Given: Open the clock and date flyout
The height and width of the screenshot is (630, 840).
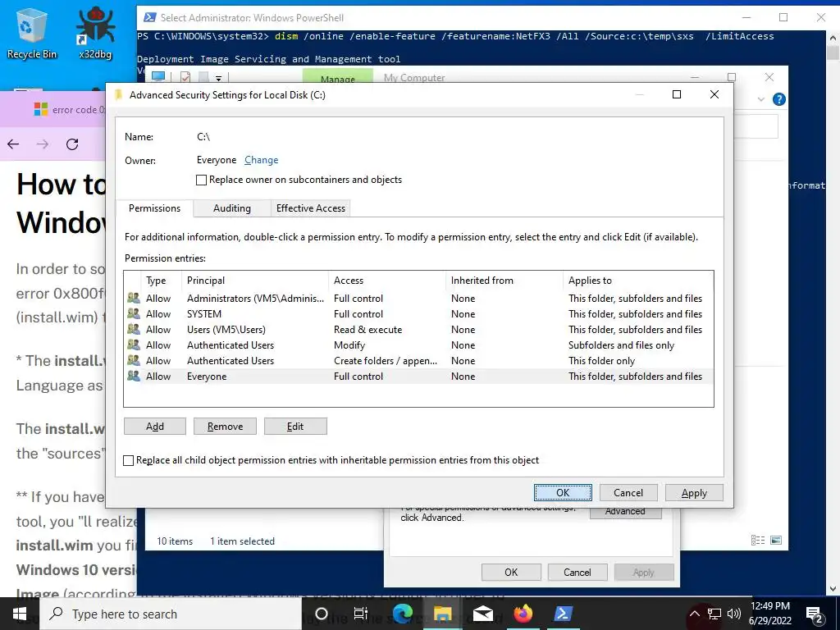Looking at the screenshot, I should click(770, 614).
